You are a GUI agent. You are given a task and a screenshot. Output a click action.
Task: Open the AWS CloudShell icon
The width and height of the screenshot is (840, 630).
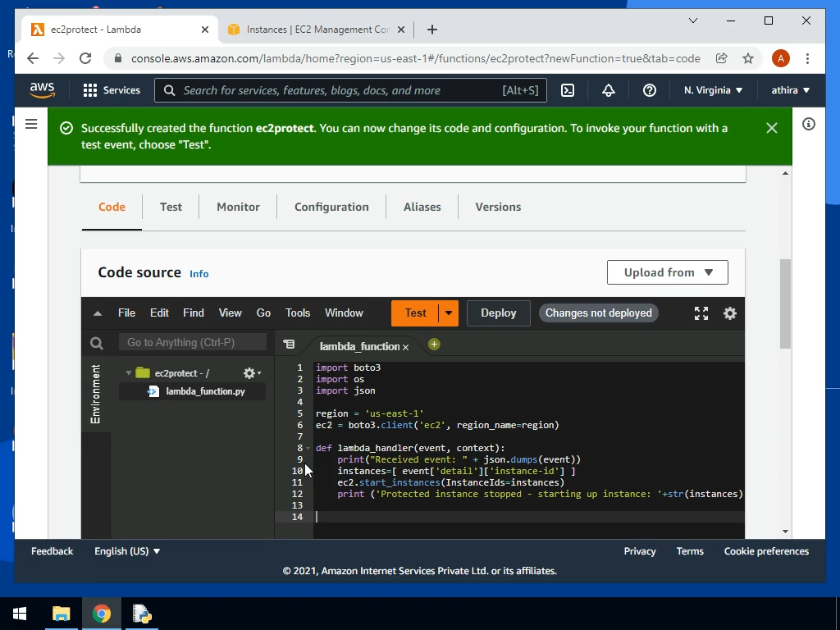click(568, 90)
